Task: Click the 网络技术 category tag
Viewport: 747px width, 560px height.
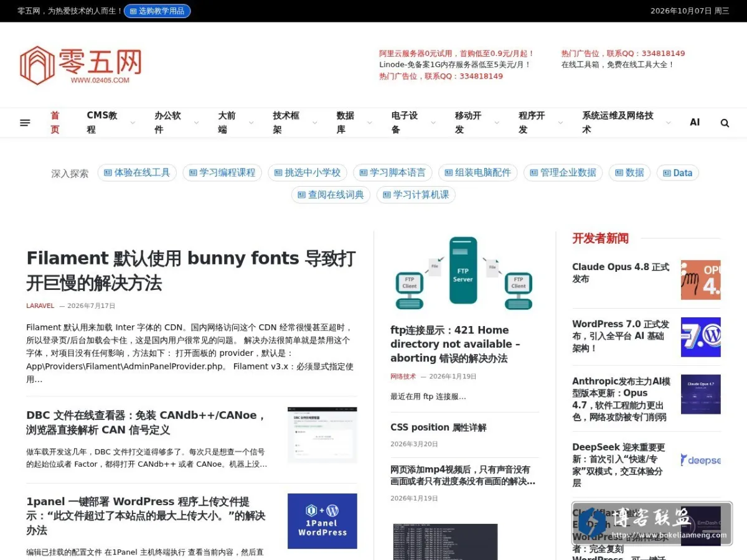Action: 403,376
